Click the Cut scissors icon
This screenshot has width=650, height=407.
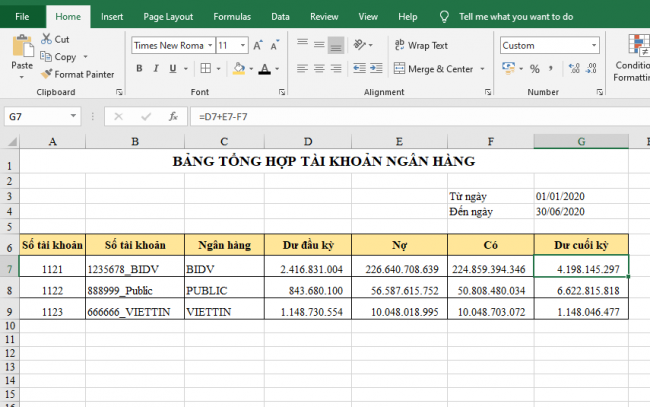pos(46,39)
